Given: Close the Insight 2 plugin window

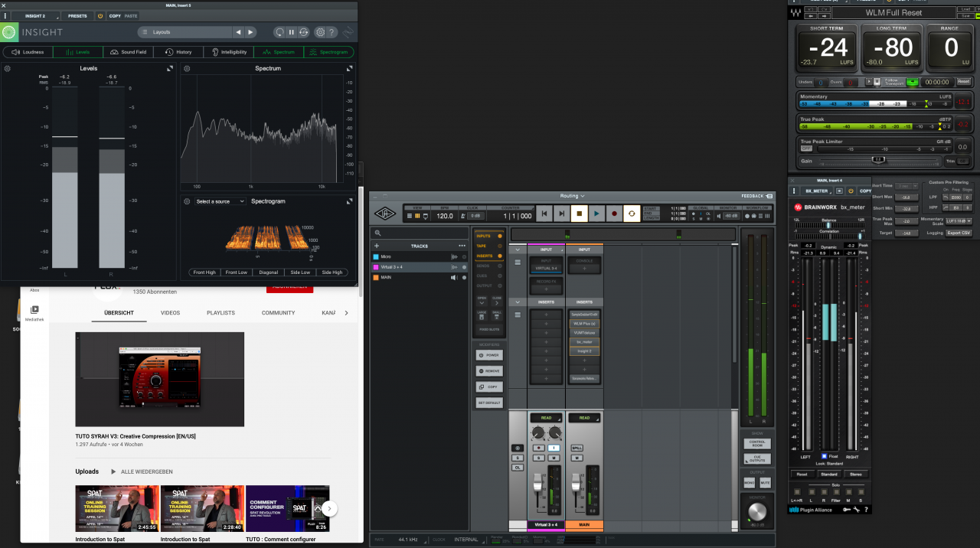Looking at the screenshot, I should click(5, 5).
